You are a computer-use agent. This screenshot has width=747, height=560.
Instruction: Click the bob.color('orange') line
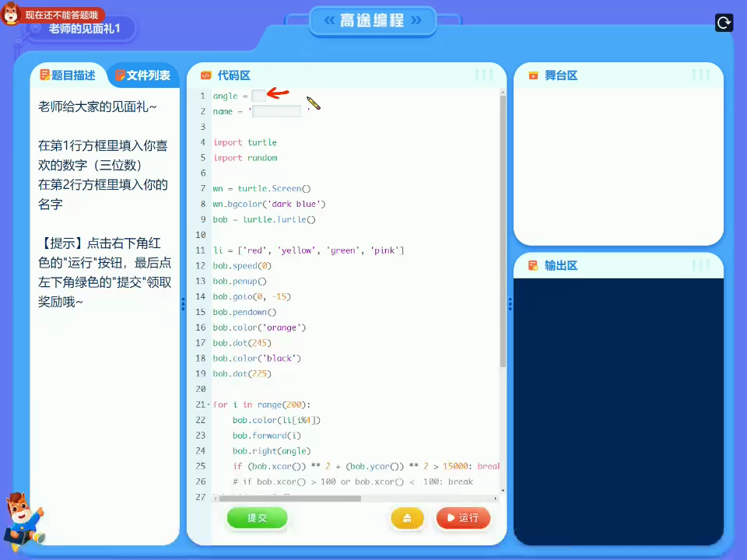[x=259, y=327]
